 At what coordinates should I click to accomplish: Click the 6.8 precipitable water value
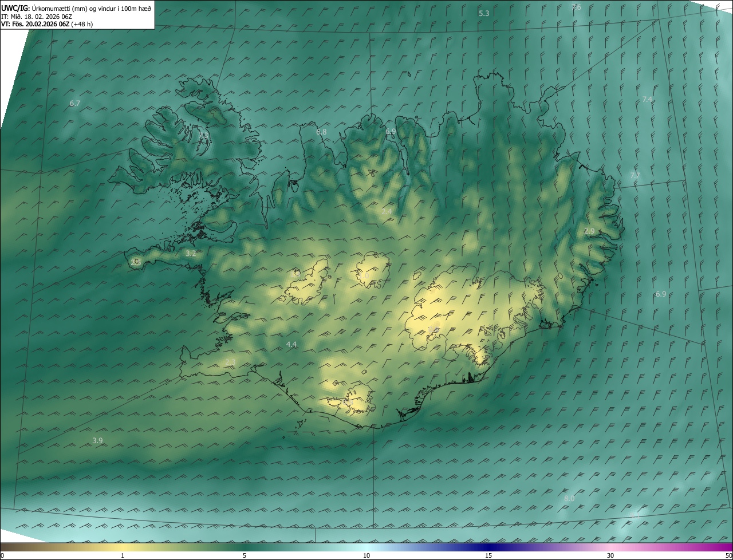(321, 132)
